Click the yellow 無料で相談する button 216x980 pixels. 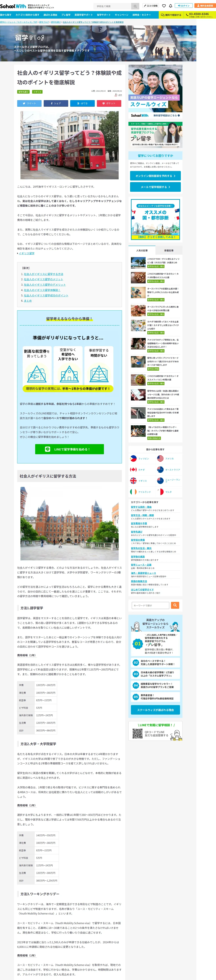(x=171, y=15)
